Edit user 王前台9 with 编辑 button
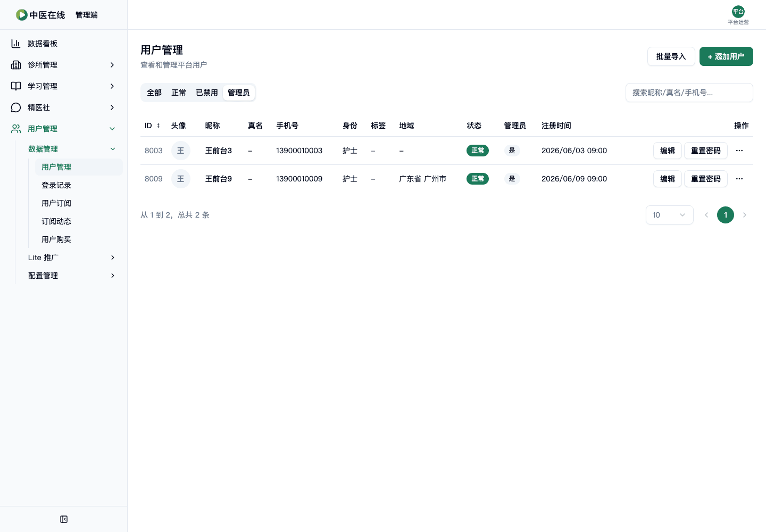766x532 pixels. click(668, 179)
